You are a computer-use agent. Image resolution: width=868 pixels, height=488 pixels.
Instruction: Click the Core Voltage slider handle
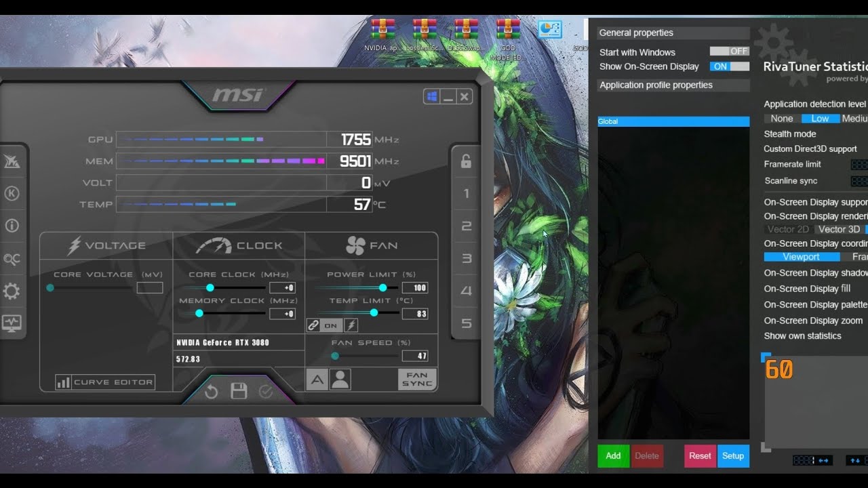point(50,288)
